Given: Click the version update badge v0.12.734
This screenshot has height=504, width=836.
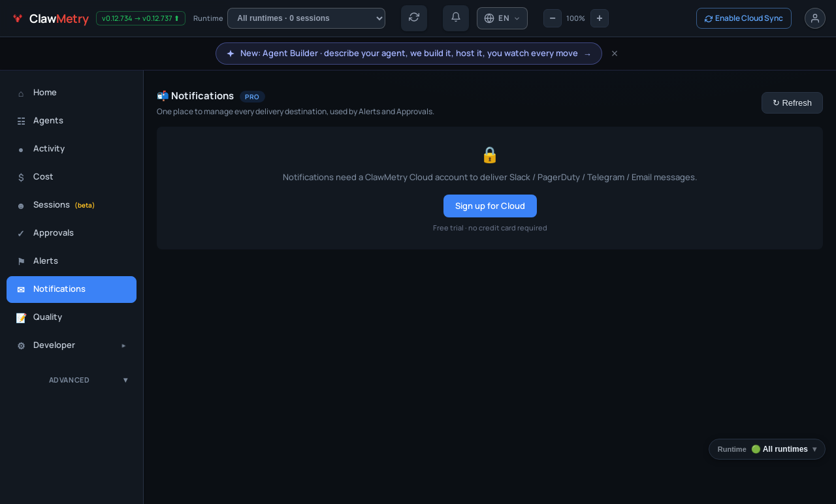Looking at the screenshot, I should 140,18.
